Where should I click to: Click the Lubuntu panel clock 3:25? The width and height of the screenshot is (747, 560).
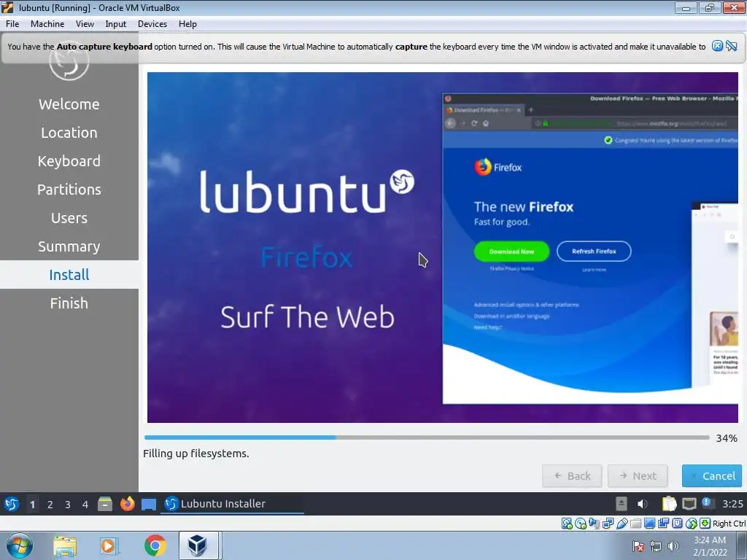point(732,504)
